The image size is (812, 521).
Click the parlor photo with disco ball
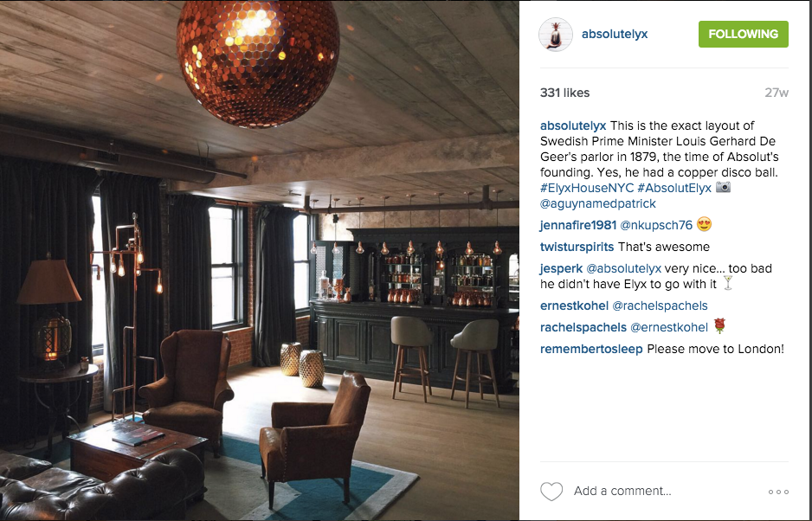click(x=260, y=260)
